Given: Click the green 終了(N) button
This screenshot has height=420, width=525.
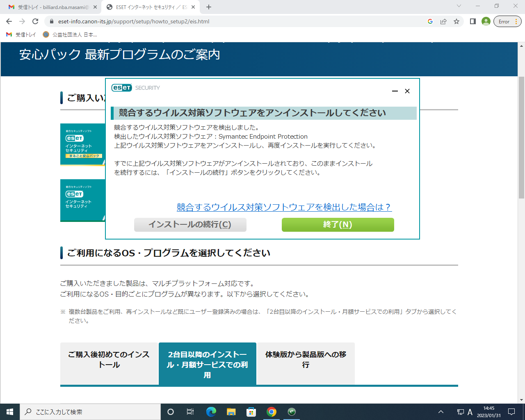Looking at the screenshot, I should pyautogui.click(x=338, y=225).
